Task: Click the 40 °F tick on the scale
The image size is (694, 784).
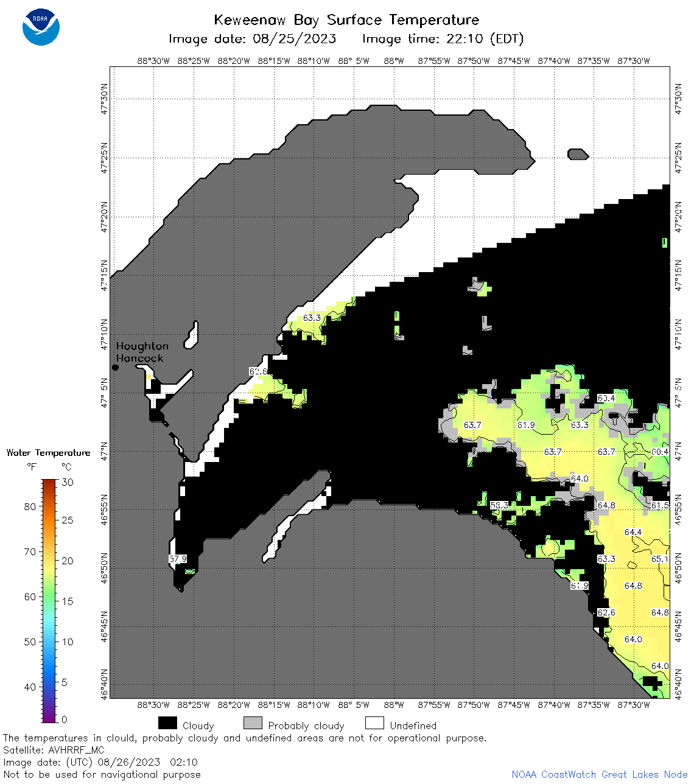Action: (30, 687)
